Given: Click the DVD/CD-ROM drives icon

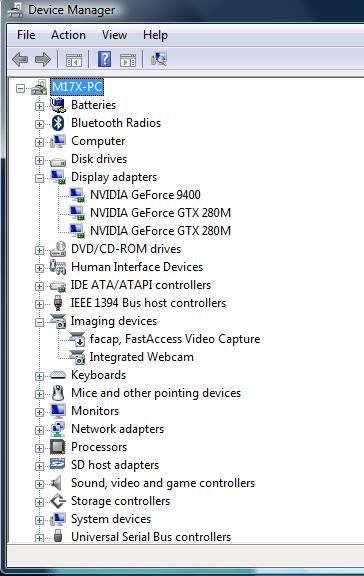Looking at the screenshot, I should tap(58, 249).
